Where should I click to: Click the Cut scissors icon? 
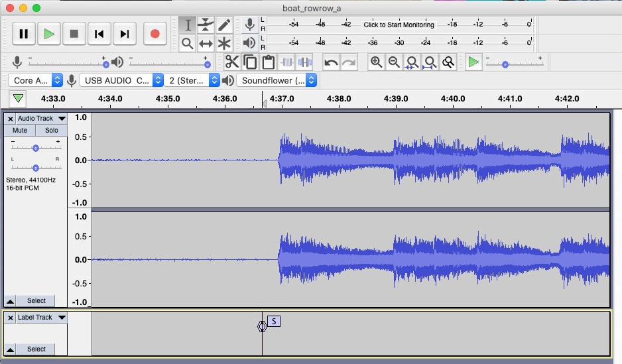232,62
